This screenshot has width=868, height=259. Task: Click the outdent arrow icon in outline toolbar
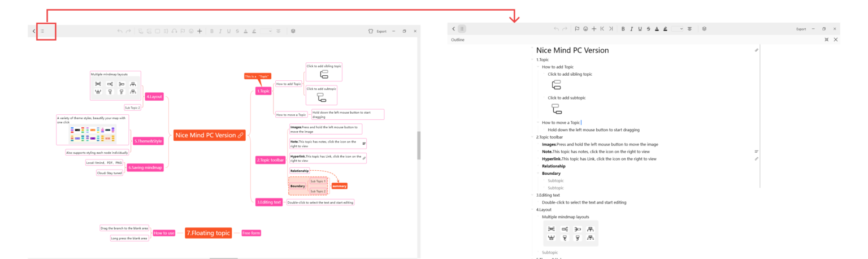602,29
